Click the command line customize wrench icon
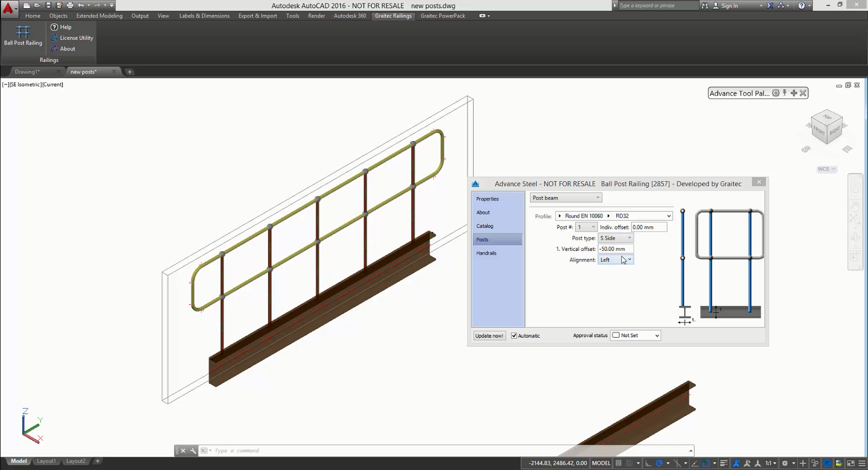 (193, 450)
